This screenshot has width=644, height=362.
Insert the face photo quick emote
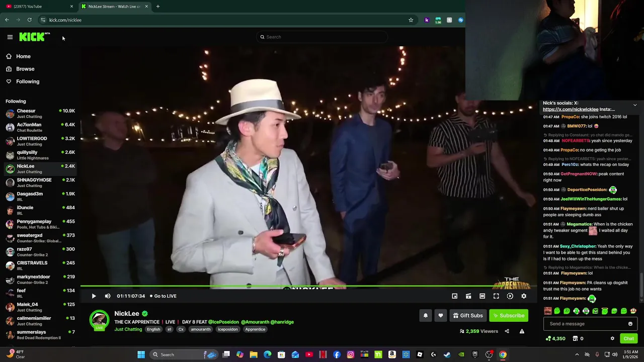pos(548,311)
